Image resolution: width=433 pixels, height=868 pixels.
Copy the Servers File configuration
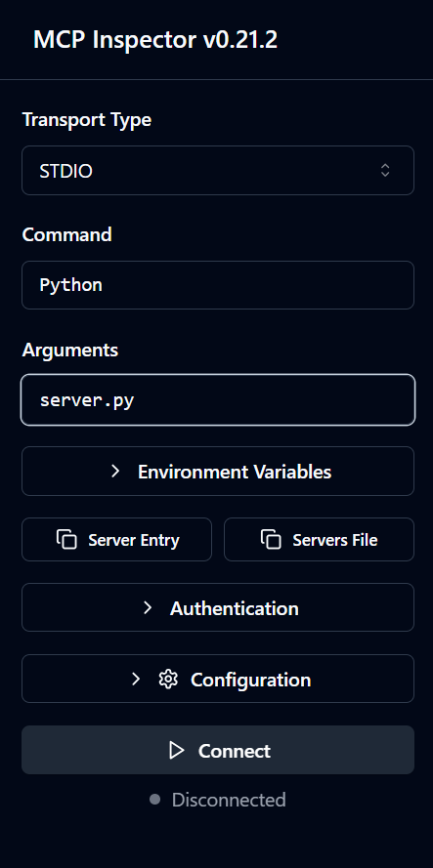[x=319, y=540]
